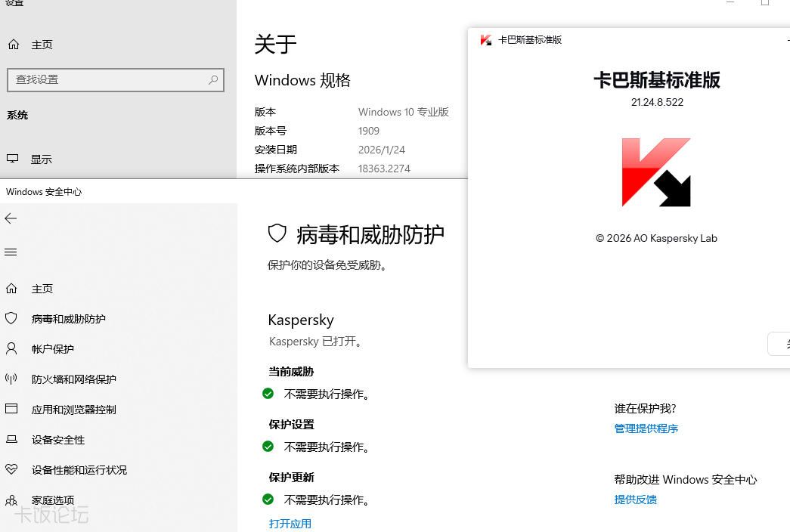Click the device performance and health heart icon

[11, 470]
